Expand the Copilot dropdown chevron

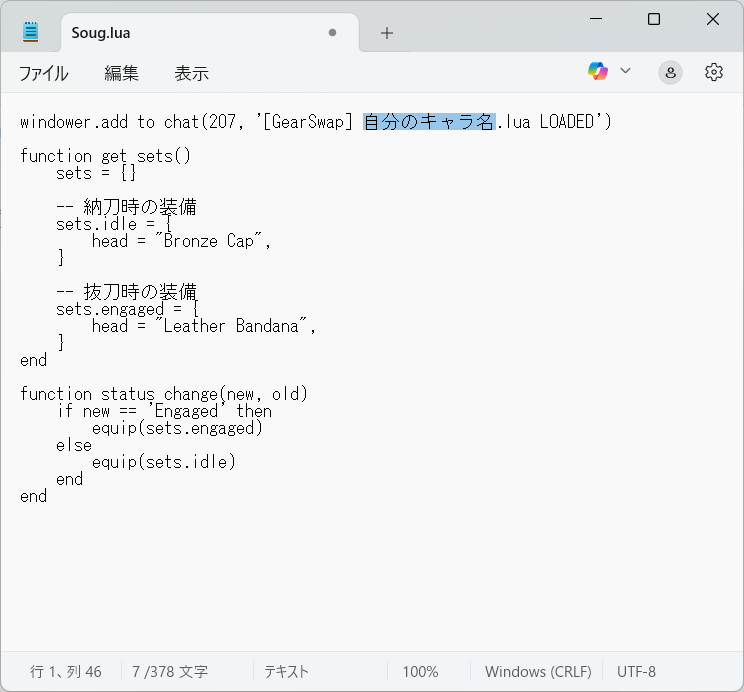tap(626, 71)
